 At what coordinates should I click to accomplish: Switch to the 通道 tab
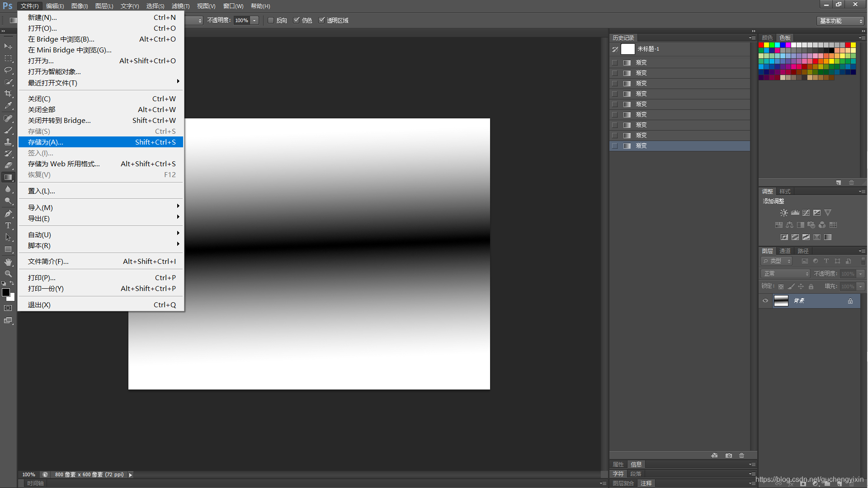[x=785, y=251]
